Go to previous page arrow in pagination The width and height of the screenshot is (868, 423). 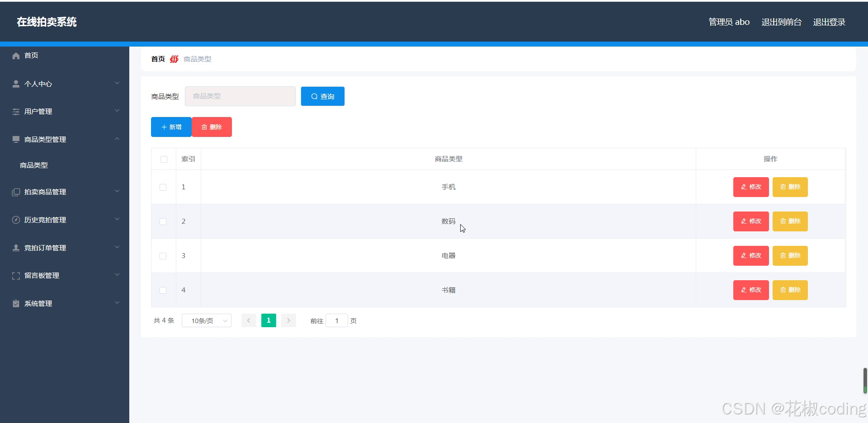click(249, 320)
